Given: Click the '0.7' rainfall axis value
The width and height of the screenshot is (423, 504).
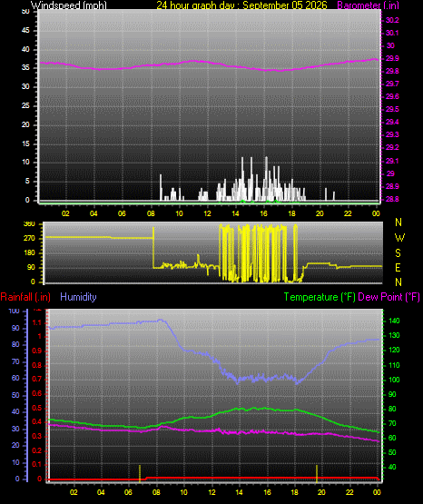Looking at the screenshot, I should point(37,380).
